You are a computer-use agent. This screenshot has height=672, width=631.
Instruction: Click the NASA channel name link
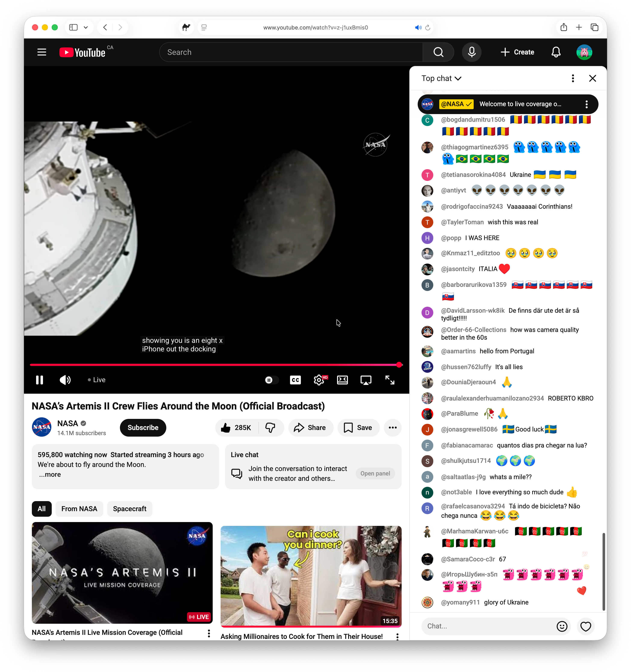coord(68,423)
